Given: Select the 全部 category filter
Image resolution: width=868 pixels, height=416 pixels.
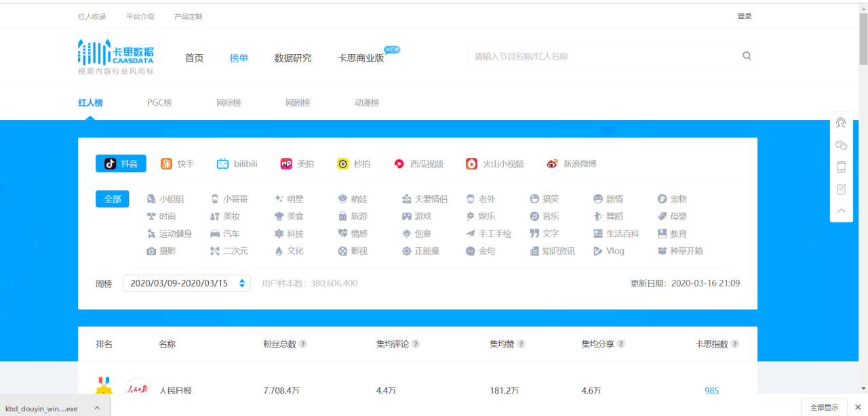Looking at the screenshot, I should pyautogui.click(x=112, y=199).
